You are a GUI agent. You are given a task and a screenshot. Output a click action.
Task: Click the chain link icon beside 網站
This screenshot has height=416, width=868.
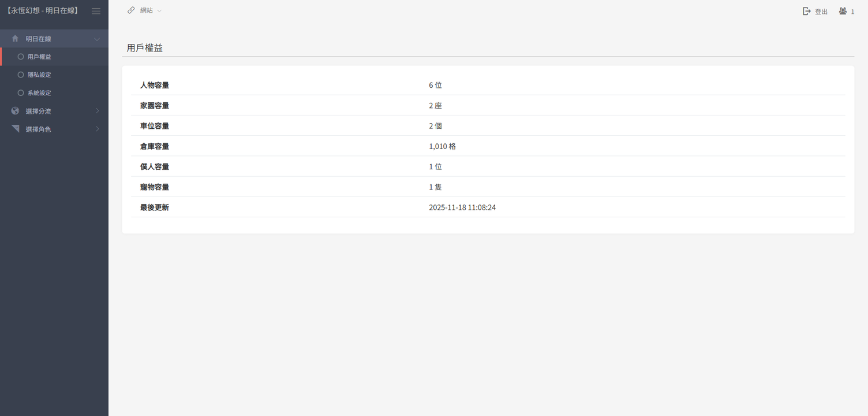[x=131, y=10]
